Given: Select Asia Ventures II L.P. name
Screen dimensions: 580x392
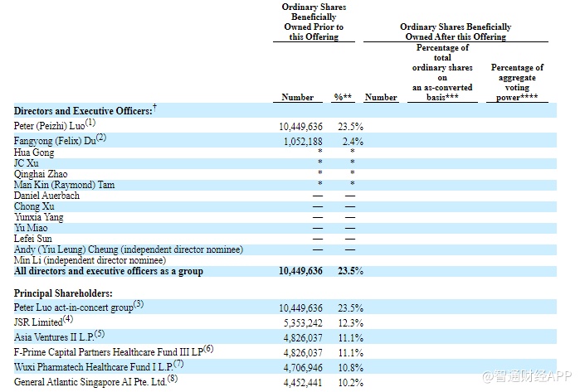Looking at the screenshot, I should click(54, 337).
